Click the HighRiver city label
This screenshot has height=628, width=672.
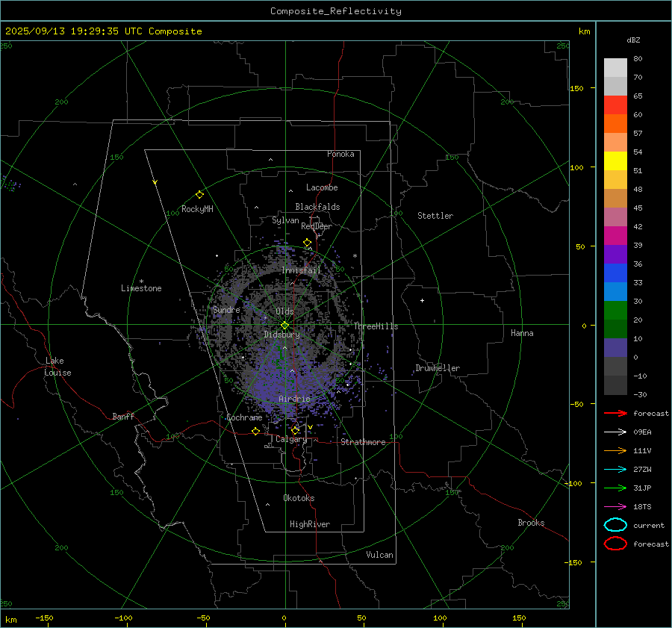tap(310, 525)
